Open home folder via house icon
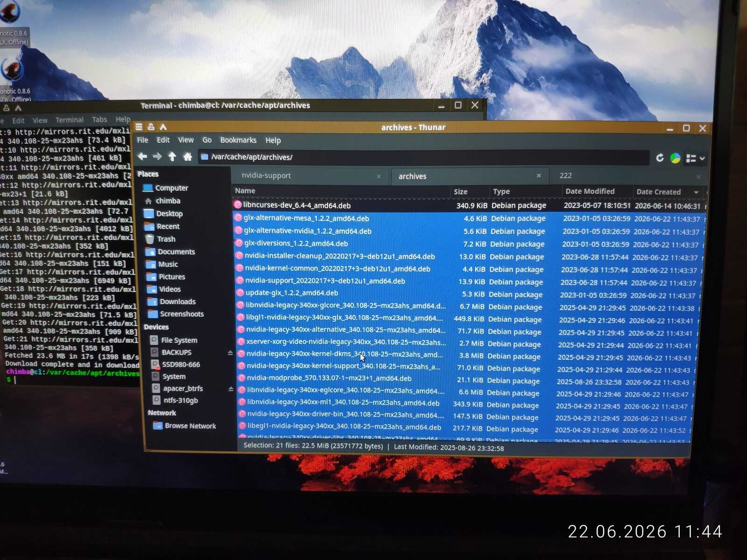This screenshot has width=747, height=560. click(188, 157)
